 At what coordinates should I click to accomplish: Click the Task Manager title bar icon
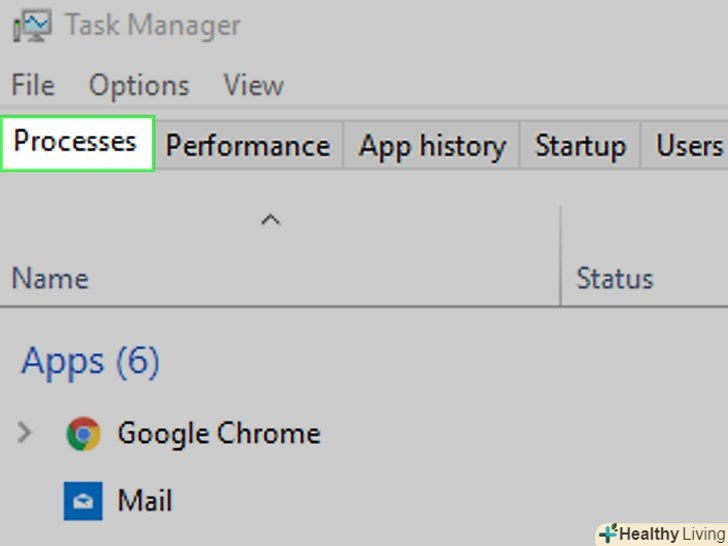[x=31, y=27]
